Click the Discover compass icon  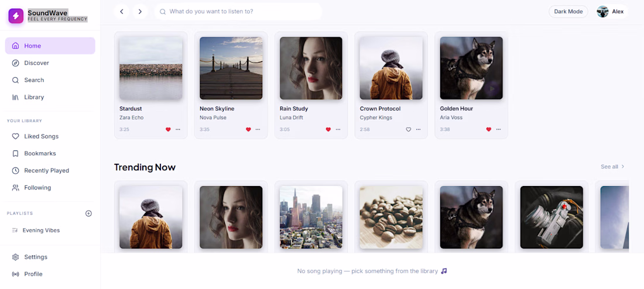tap(16, 63)
